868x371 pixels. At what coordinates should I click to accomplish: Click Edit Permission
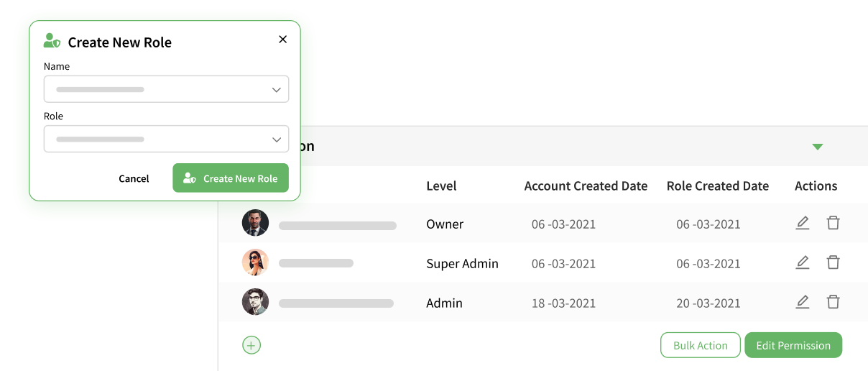click(x=793, y=345)
